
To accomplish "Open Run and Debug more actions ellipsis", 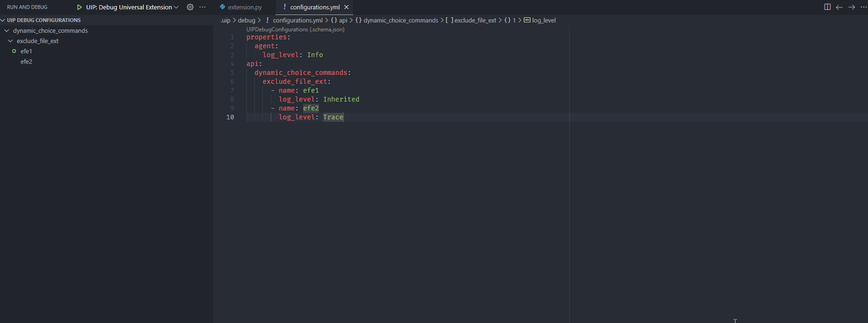I will click(202, 7).
